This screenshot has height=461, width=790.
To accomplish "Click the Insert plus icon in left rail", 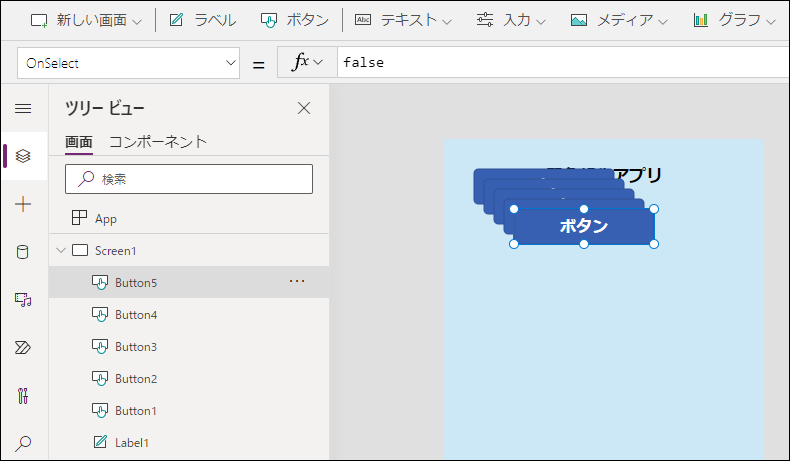I will coord(23,204).
